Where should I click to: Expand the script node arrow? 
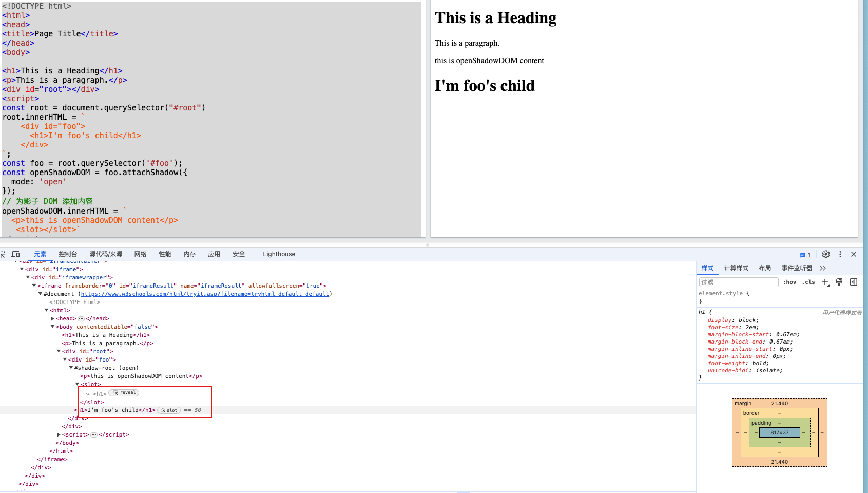[x=59, y=434]
